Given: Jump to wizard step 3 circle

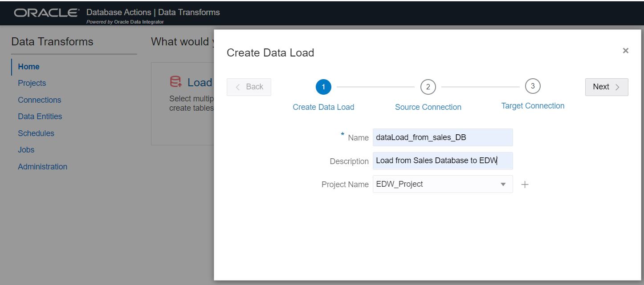Looking at the screenshot, I should pyautogui.click(x=533, y=86).
